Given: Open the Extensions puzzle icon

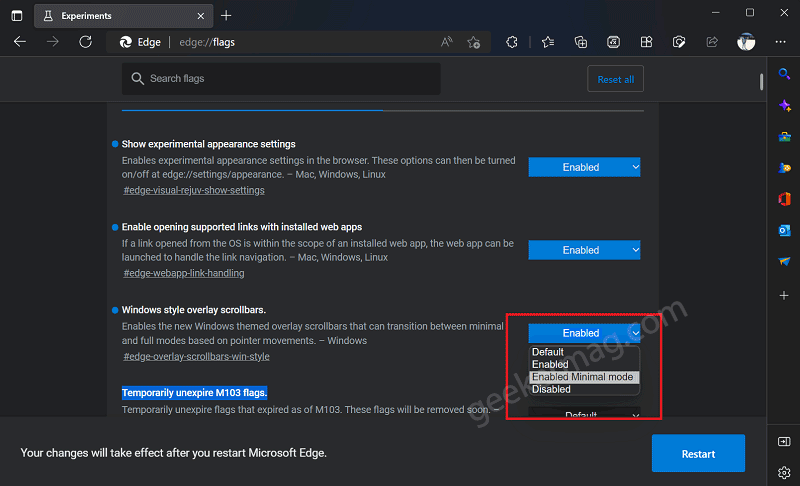Looking at the screenshot, I should 512,42.
